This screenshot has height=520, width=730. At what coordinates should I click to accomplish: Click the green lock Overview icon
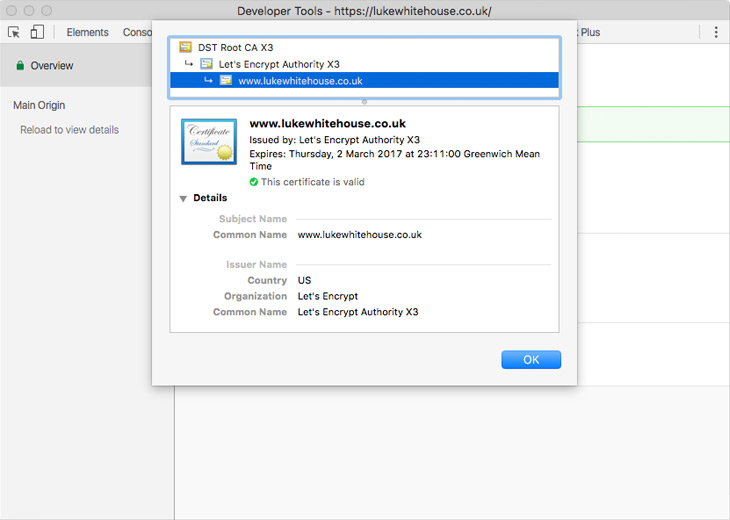(20, 65)
